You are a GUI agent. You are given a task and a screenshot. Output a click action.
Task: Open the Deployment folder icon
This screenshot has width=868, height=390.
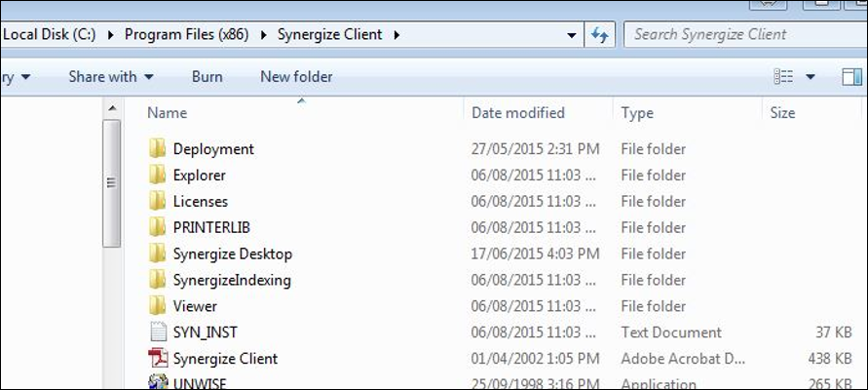[x=157, y=148]
